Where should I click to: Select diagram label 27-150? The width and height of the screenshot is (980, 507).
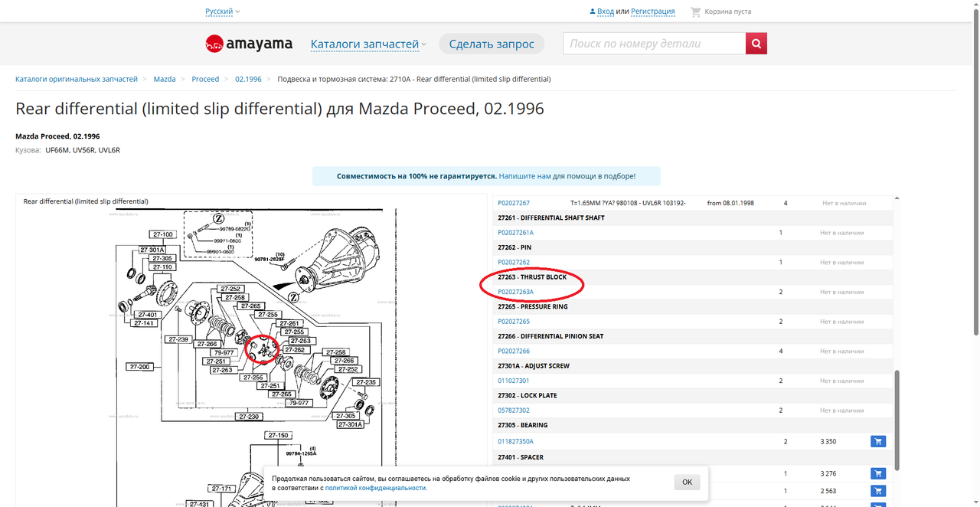tap(279, 436)
